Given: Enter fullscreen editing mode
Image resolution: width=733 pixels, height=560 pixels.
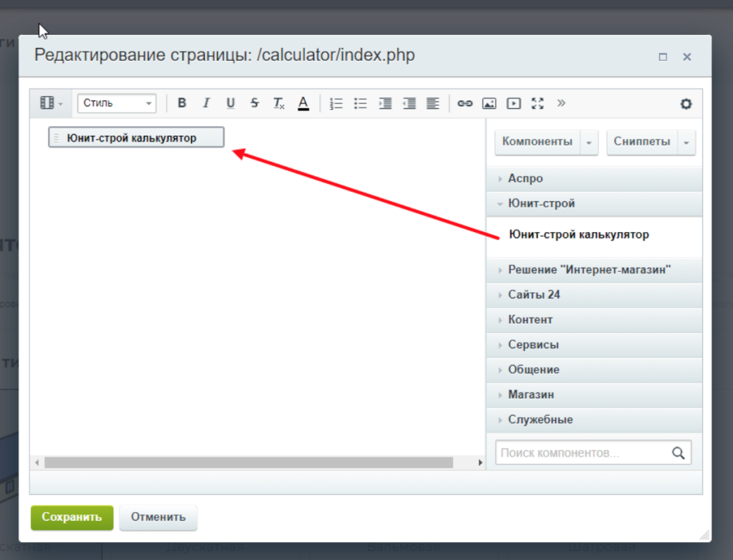Looking at the screenshot, I should pyautogui.click(x=538, y=102).
